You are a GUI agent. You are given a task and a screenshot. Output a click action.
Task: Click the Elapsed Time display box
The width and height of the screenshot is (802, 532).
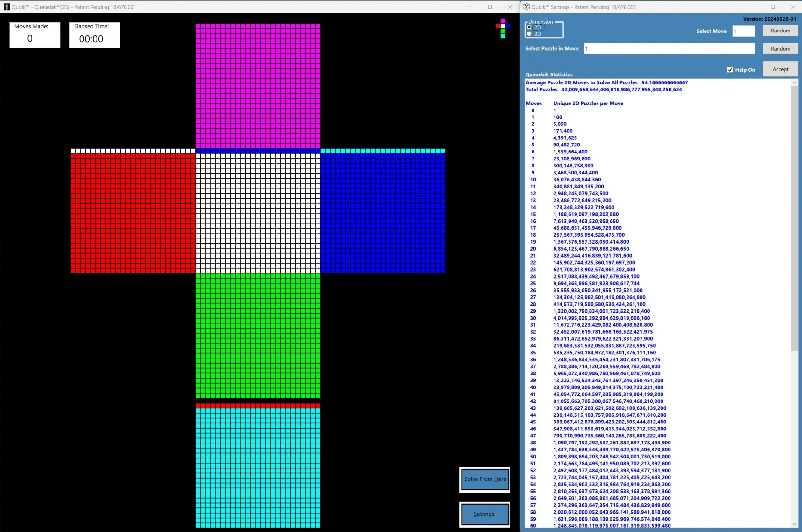click(x=95, y=35)
